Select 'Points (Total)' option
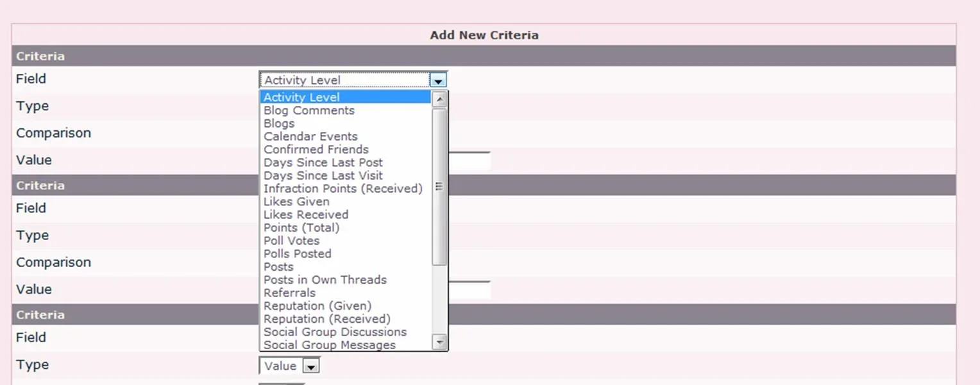The width and height of the screenshot is (980, 385). pos(346,228)
